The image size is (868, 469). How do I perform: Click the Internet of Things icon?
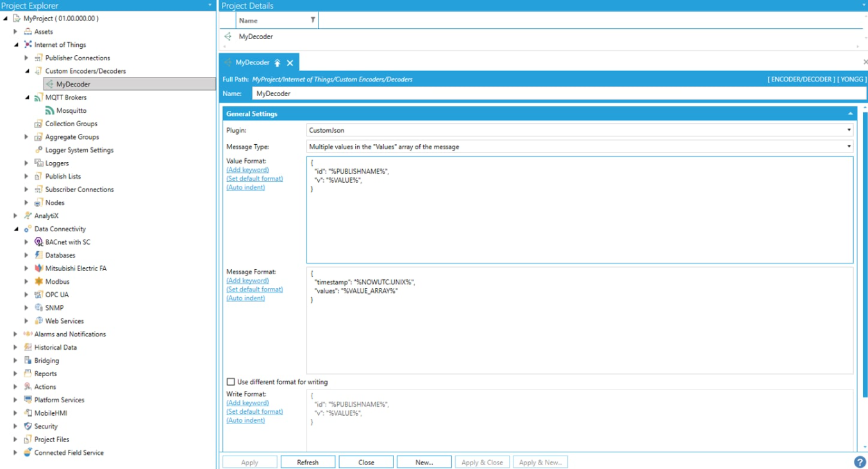(28, 45)
